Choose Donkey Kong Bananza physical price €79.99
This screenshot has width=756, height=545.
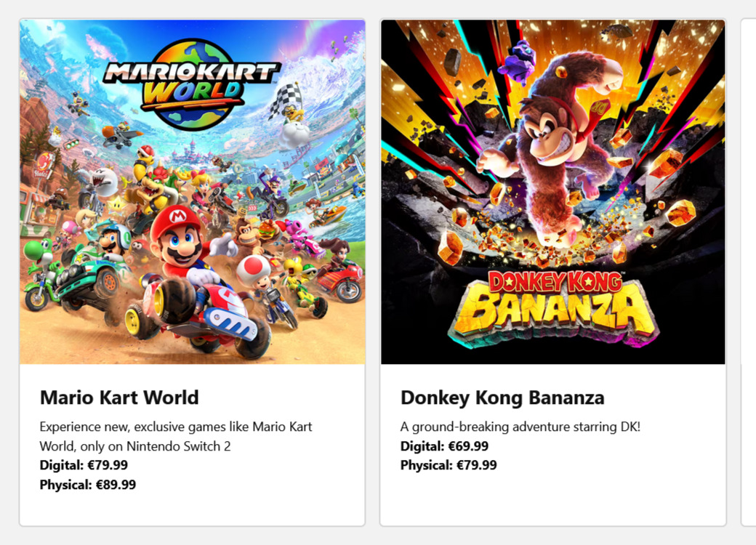click(x=449, y=465)
